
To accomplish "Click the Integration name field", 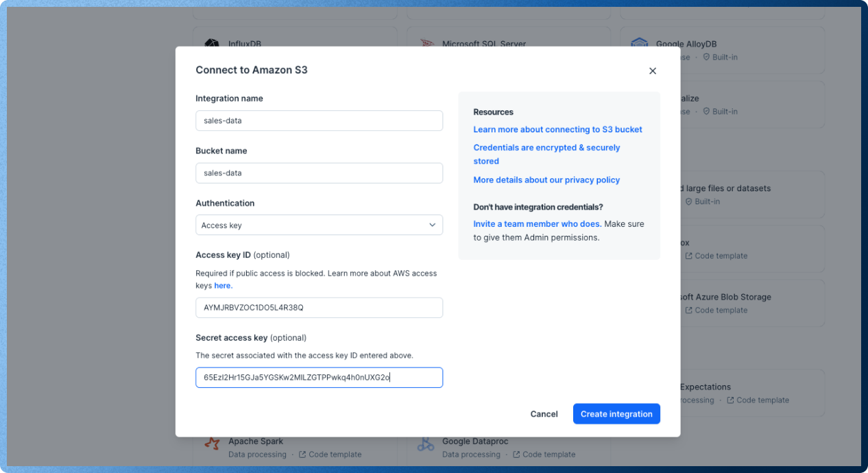I will (319, 121).
